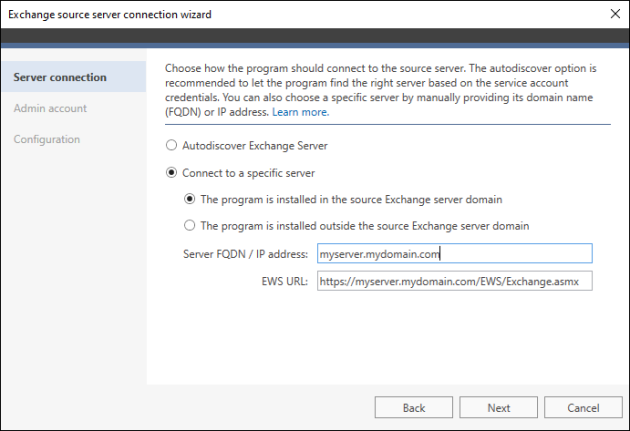The image size is (630, 431).
Task: Open the Learn more link
Action: click(x=301, y=112)
